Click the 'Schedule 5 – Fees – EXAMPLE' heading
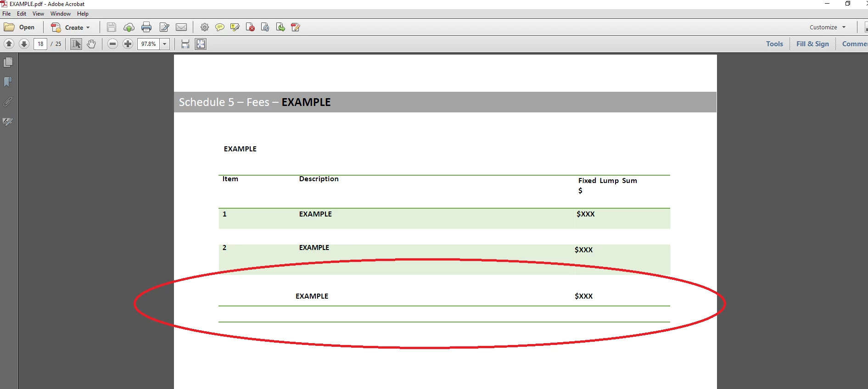868x389 pixels. (255, 102)
